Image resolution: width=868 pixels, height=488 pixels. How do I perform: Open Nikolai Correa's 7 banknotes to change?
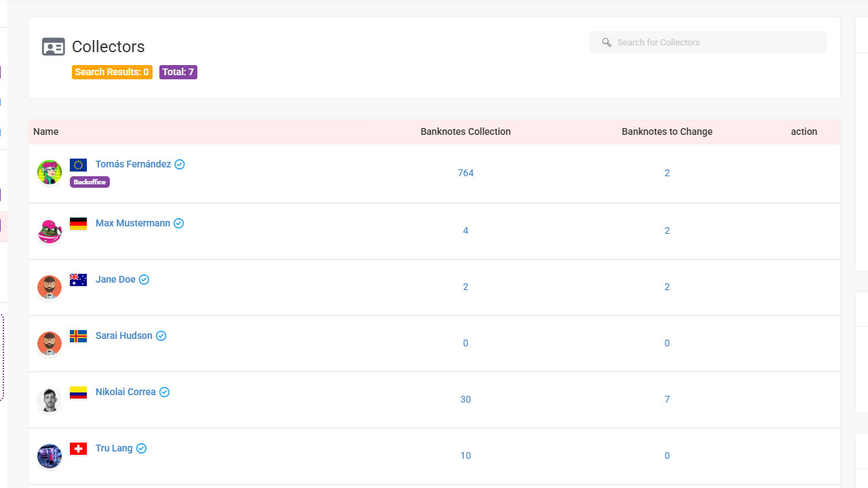coord(667,399)
